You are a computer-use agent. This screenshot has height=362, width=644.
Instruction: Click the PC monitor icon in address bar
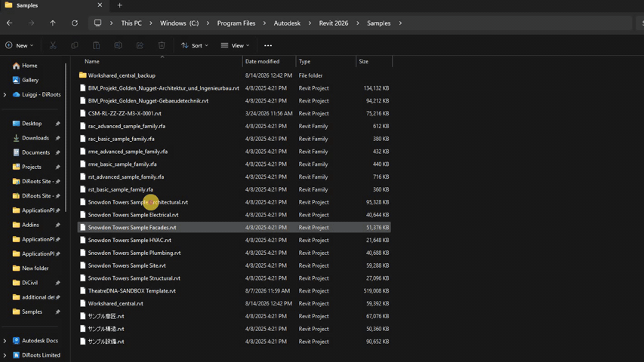pos(97,23)
